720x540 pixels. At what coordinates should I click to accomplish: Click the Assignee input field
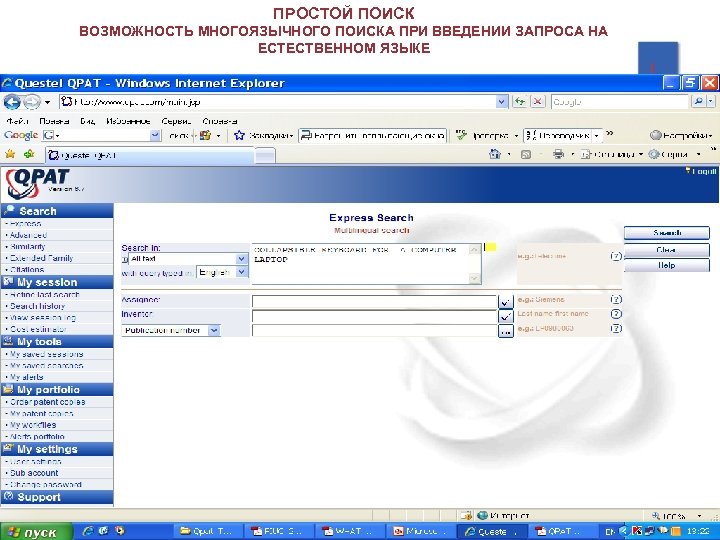tap(374, 302)
